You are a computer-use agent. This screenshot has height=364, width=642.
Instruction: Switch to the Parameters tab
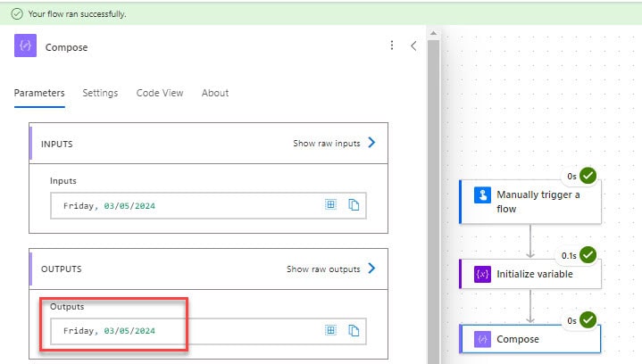click(x=39, y=93)
